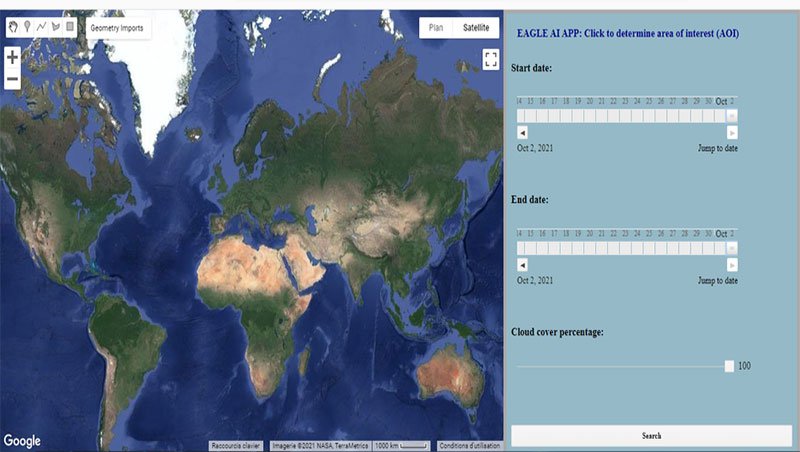This screenshot has height=452, width=800.
Task: Zoom out on the map
Action: tap(12, 79)
